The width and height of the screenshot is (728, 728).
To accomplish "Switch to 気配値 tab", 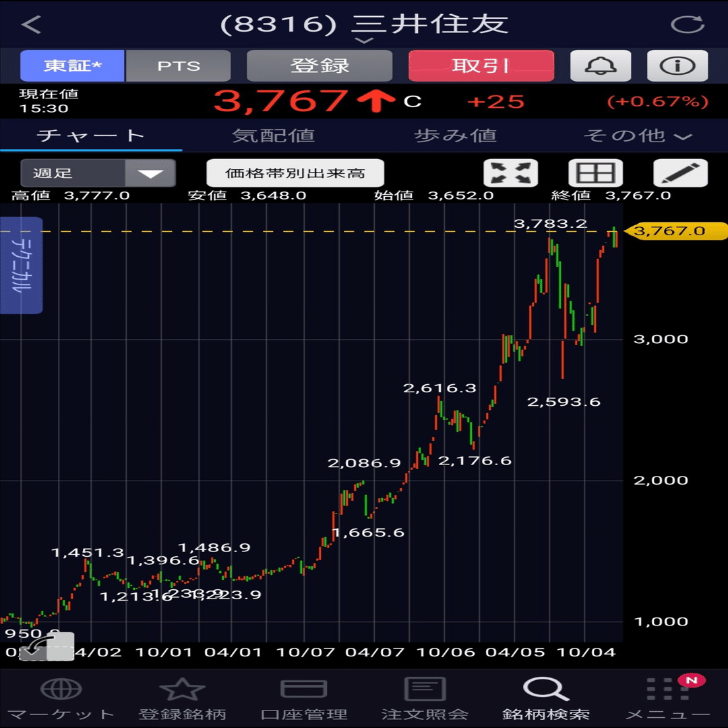I will 273,135.
